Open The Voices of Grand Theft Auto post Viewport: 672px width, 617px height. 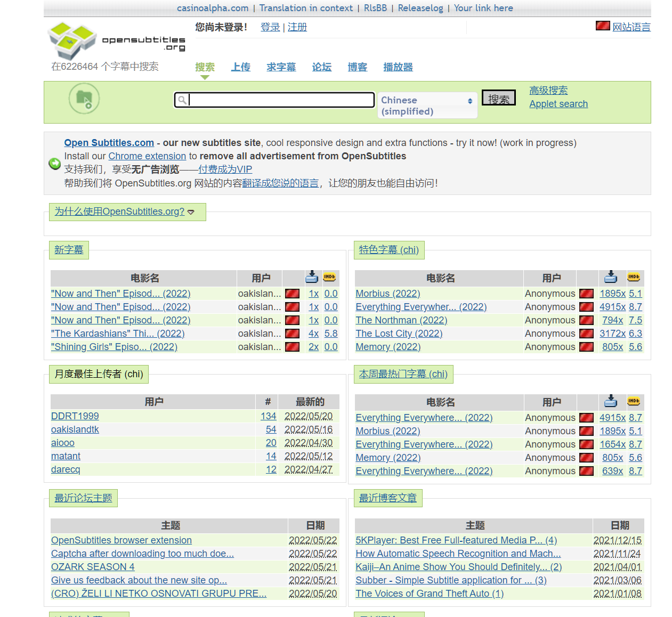click(x=430, y=594)
